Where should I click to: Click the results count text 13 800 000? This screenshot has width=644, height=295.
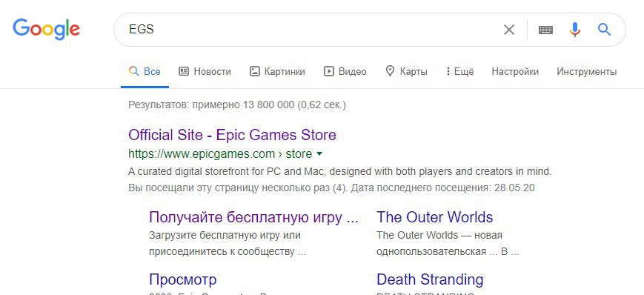(x=268, y=105)
